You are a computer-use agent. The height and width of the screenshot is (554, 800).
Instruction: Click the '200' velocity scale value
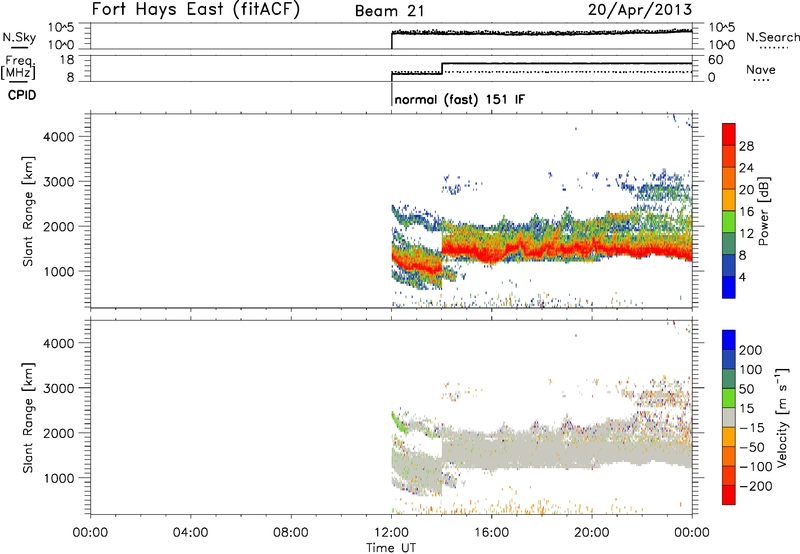point(751,350)
